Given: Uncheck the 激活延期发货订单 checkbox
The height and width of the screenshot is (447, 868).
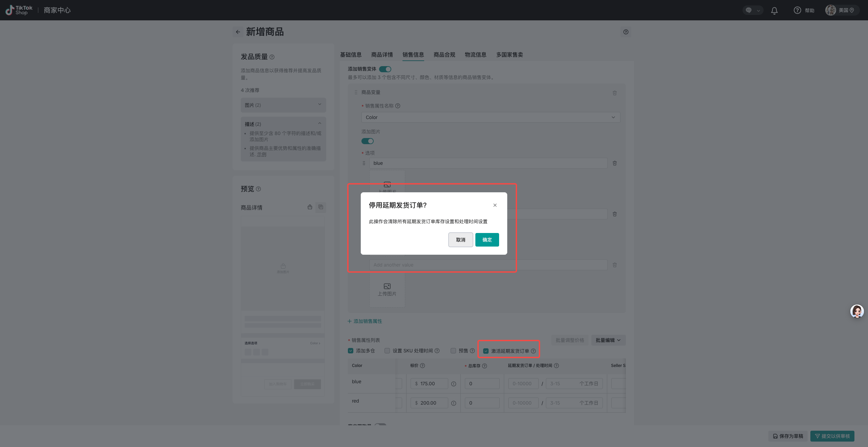Looking at the screenshot, I should coord(486,351).
